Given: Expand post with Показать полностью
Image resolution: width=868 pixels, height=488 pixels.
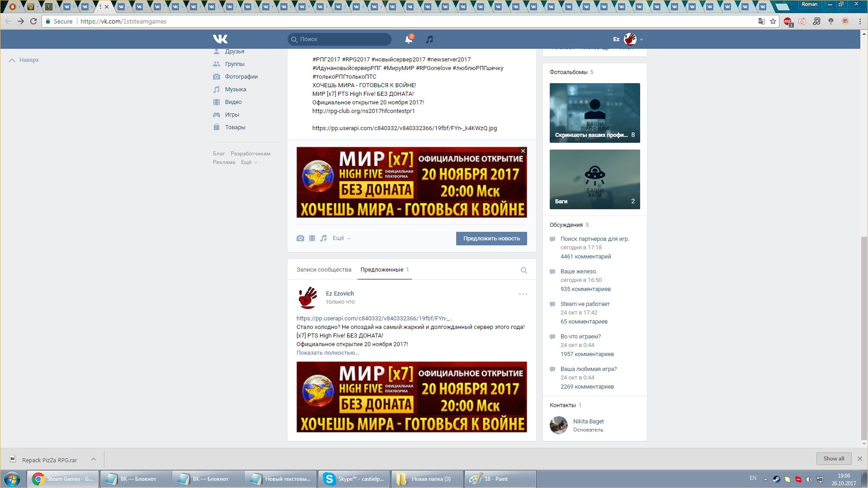Looking at the screenshot, I should pos(327,353).
